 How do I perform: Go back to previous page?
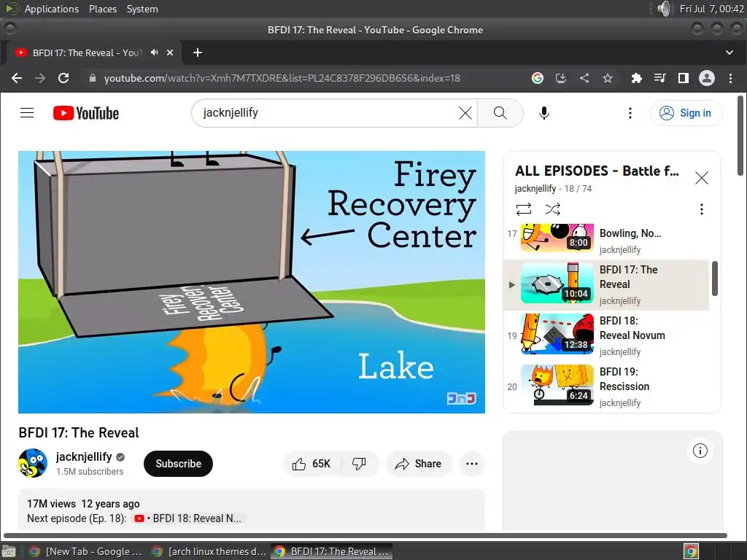pos(17,78)
